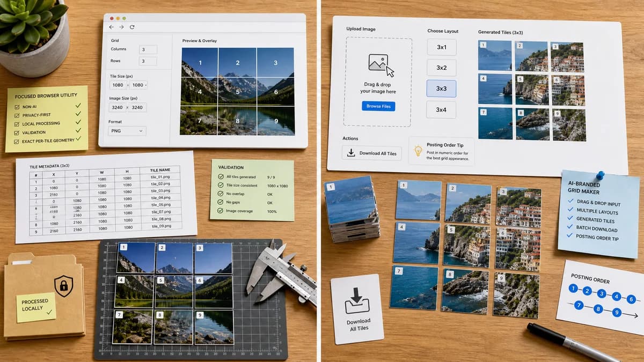
Task: Toggle the checkbox left of PRIVACY-FIRST
Action: click(x=17, y=116)
